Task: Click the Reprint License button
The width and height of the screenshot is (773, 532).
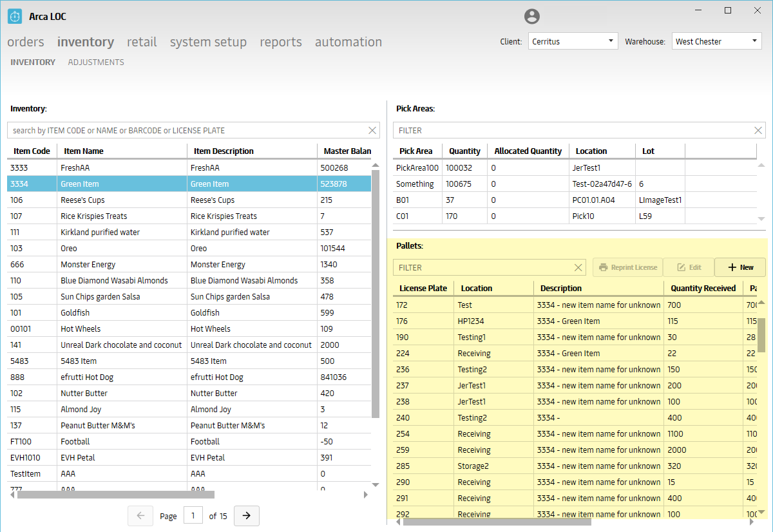Action: pyautogui.click(x=627, y=267)
